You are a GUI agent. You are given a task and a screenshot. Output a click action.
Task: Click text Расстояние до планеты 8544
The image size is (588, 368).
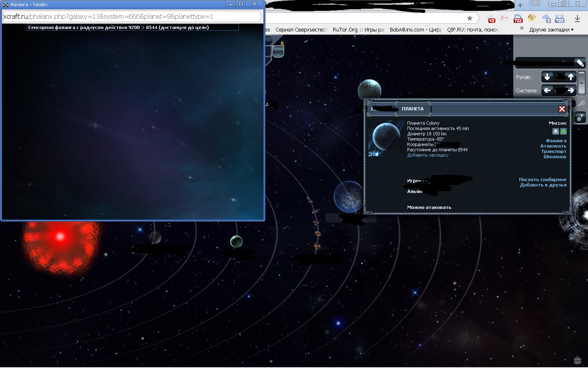(437, 150)
